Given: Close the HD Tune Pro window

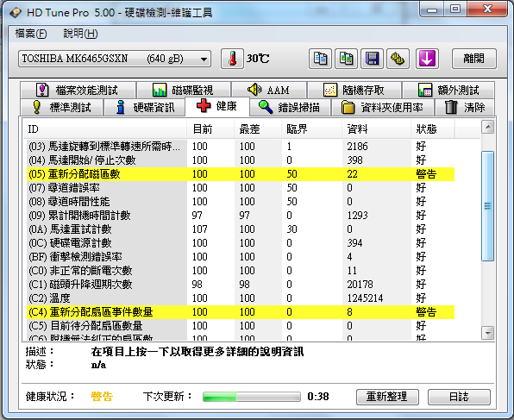Looking at the screenshot, I should coord(487,9).
